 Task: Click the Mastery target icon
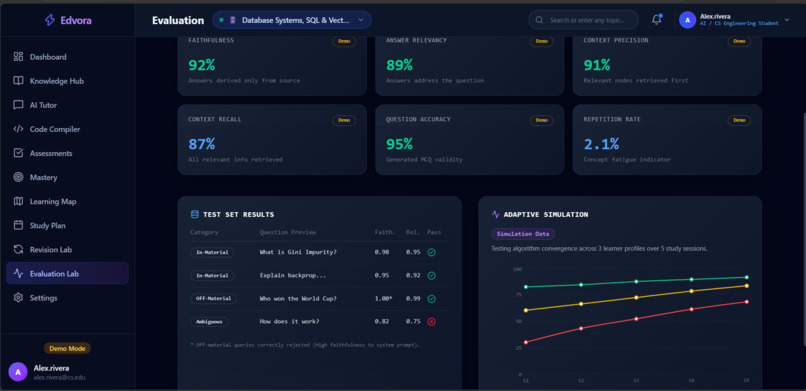click(x=19, y=177)
